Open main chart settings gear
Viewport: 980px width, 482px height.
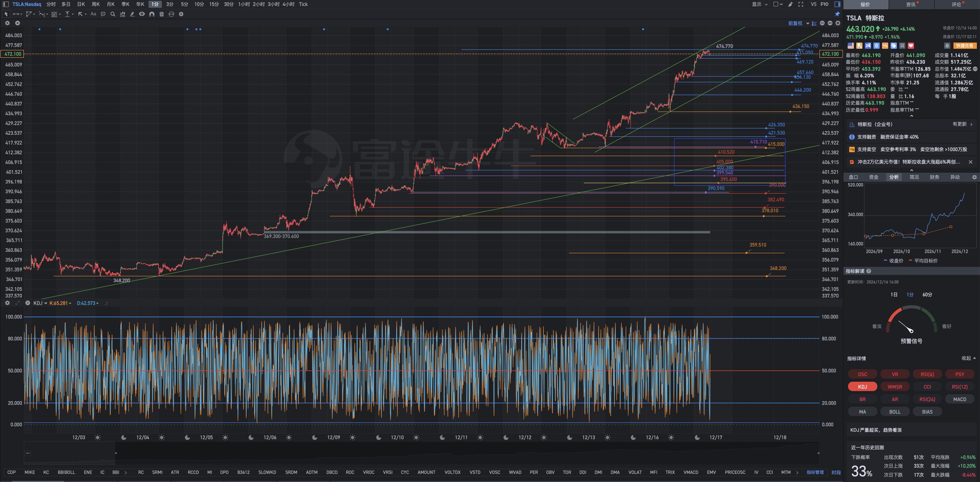[x=7, y=23]
